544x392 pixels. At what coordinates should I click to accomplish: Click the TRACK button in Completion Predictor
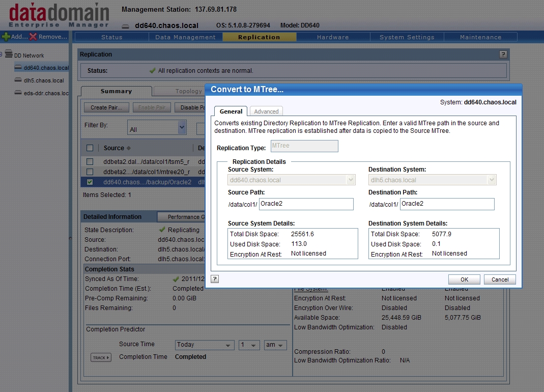click(100, 357)
